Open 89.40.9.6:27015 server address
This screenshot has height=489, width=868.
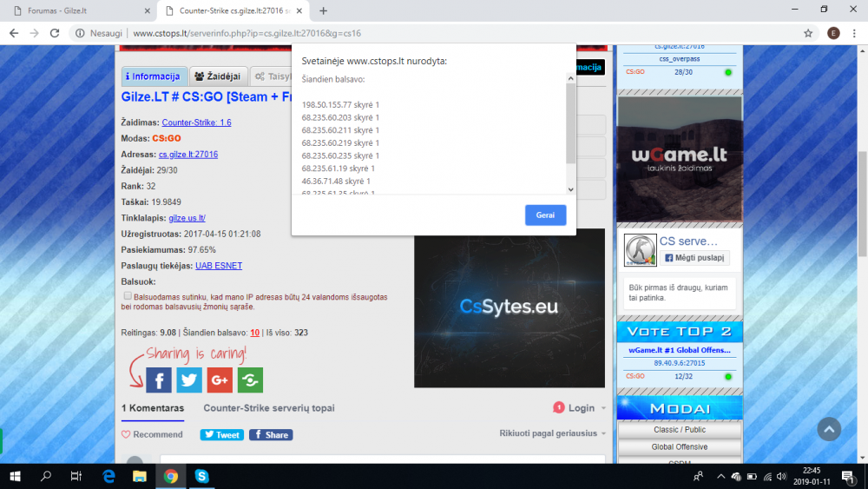(x=680, y=363)
